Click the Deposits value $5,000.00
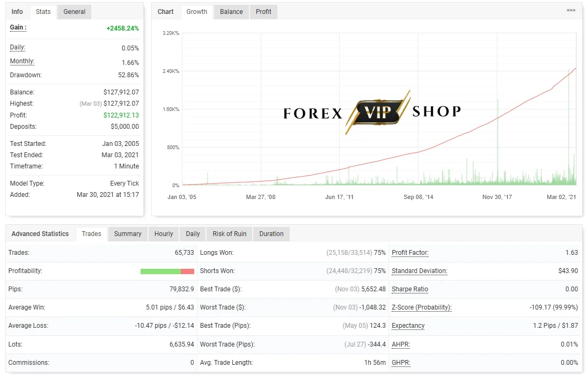588x375 pixels. click(124, 127)
